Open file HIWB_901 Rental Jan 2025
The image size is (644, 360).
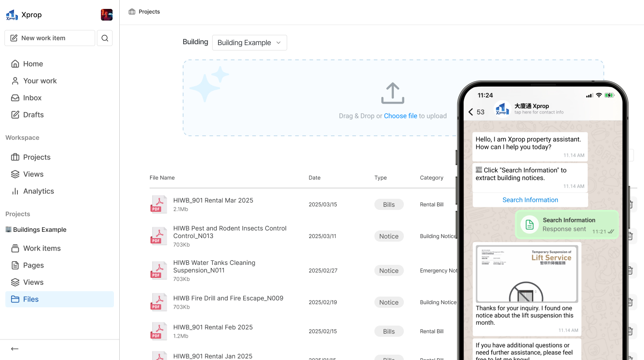click(213, 356)
